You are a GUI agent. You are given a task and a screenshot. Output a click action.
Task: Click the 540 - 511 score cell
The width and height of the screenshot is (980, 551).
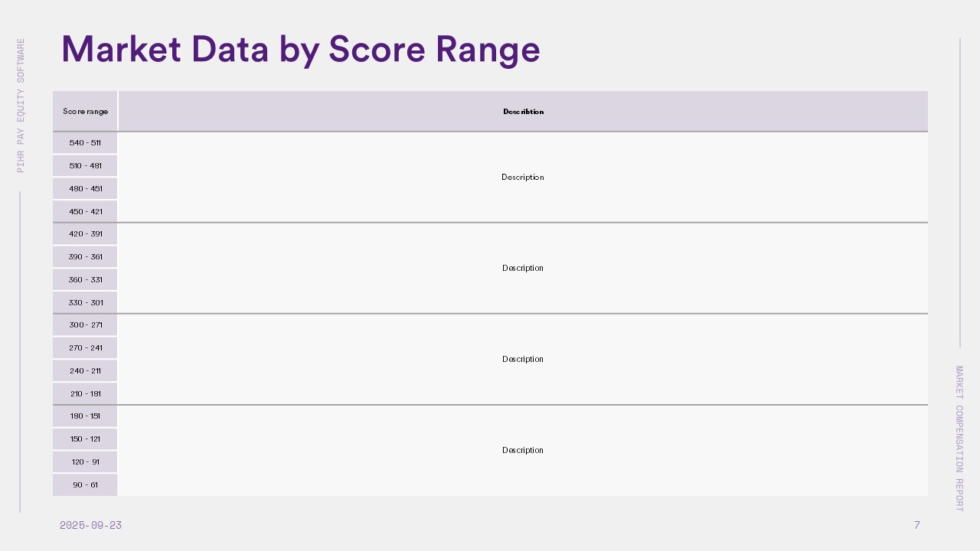pos(85,143)
